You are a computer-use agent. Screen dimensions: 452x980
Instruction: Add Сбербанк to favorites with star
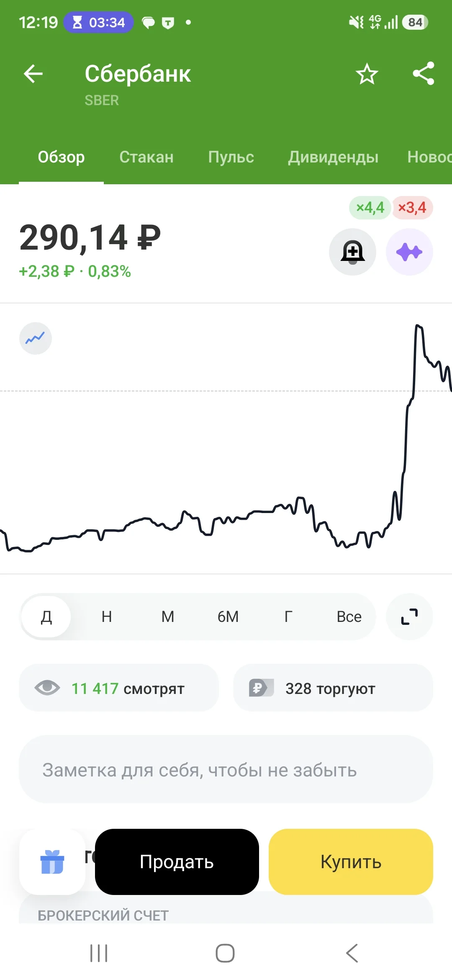pos(367,74)
